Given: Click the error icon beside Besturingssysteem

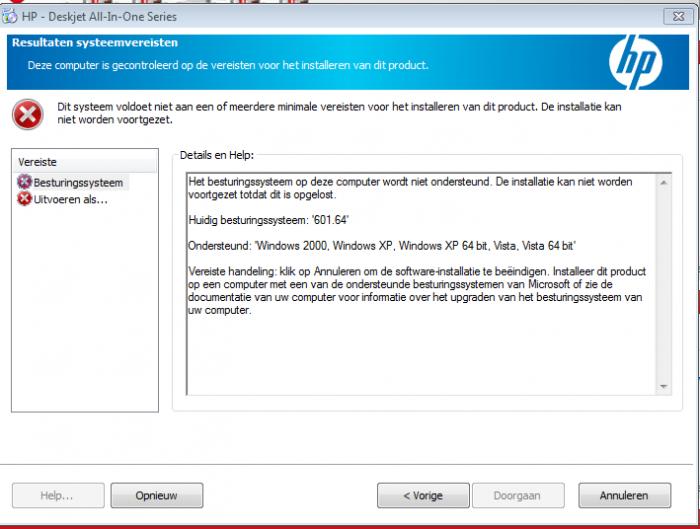Looking at the screenshot, I should [x=24, y=182].
